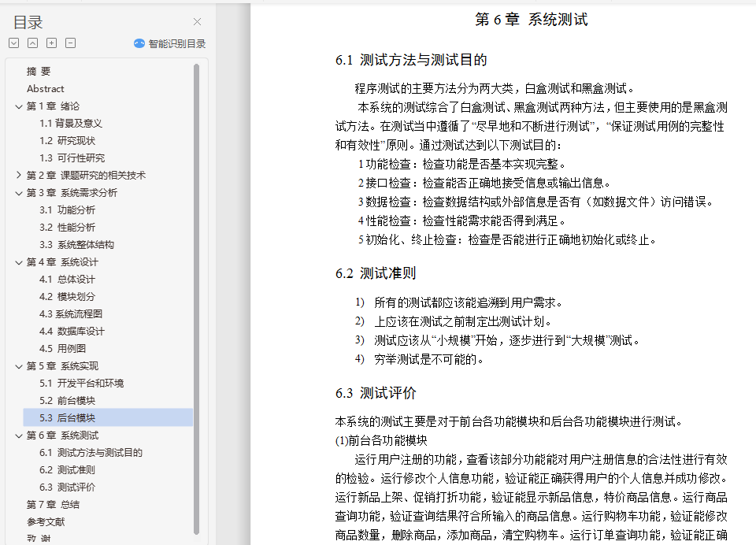The height and width of the screenshot is (545, 756).
Task: Open 智能识别目录 smart outline recognition
Action: 170,43
